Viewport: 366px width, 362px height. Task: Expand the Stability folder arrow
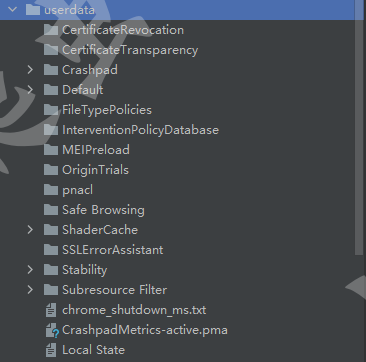click(30, 270)
